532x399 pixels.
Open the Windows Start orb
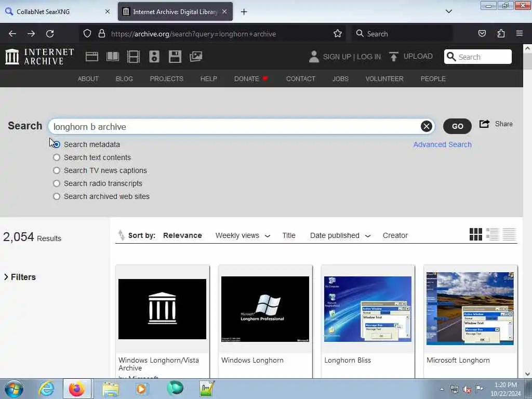tap(14, 389)
